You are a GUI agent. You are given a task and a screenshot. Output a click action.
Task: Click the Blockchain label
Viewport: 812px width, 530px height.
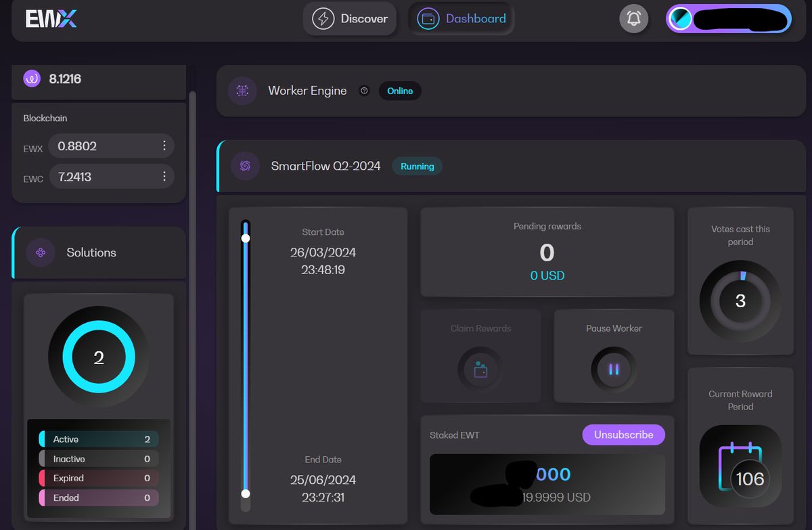point(45,118)
